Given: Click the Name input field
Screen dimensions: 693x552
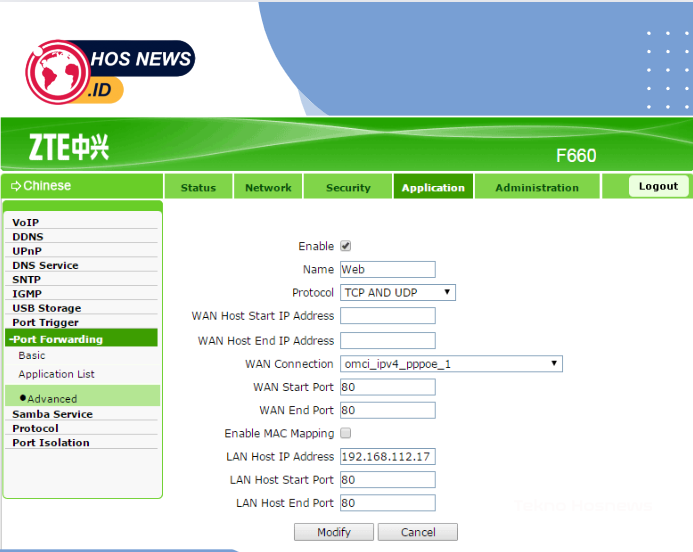Looking at the screenshot, I should tap(388, 269).
